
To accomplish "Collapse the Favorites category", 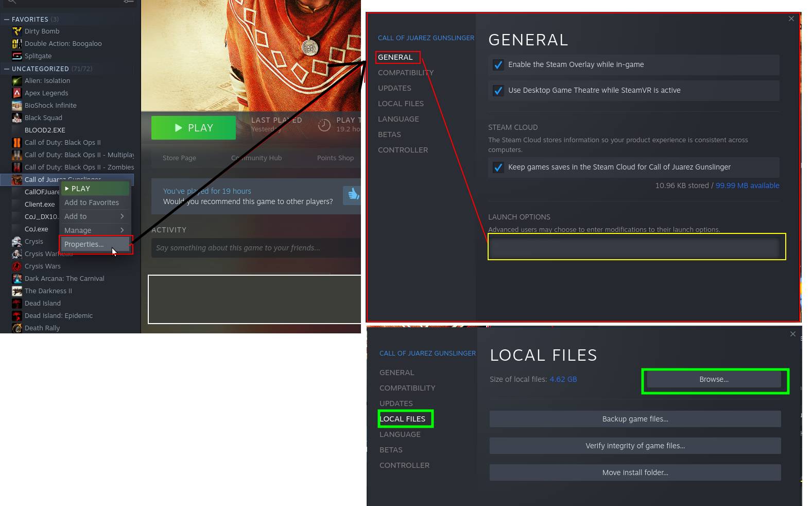I will click(7, 20).
